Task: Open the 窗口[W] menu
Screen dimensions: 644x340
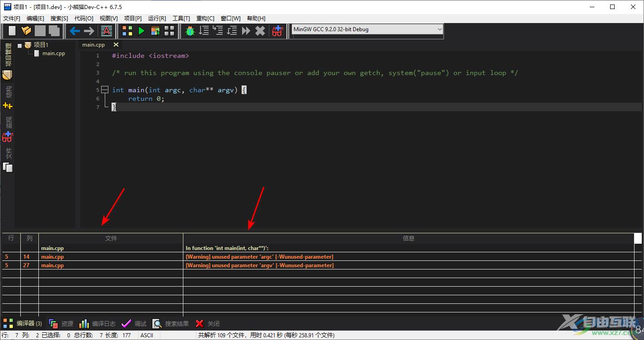Action: (231, 19)
